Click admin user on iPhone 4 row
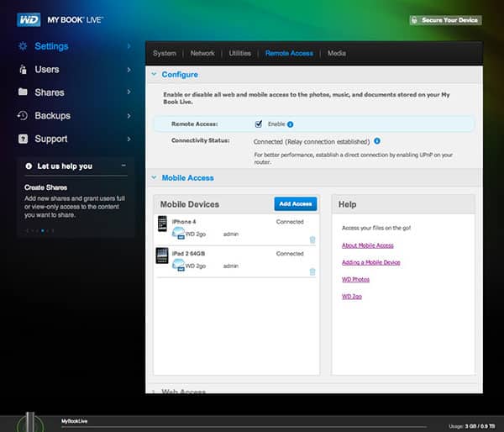This screenshot has width=504, height=432. coord(231,234)
